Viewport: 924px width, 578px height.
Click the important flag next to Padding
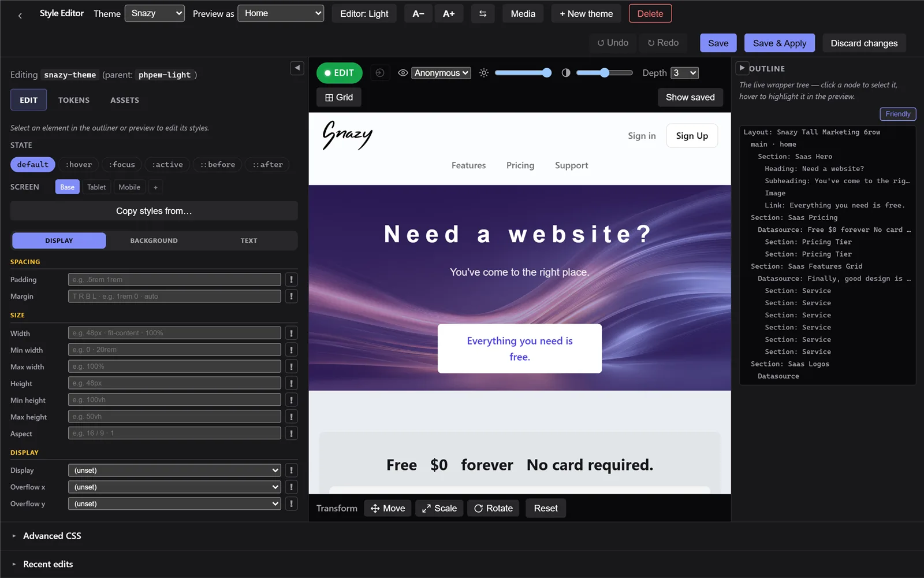pos(292,280)
